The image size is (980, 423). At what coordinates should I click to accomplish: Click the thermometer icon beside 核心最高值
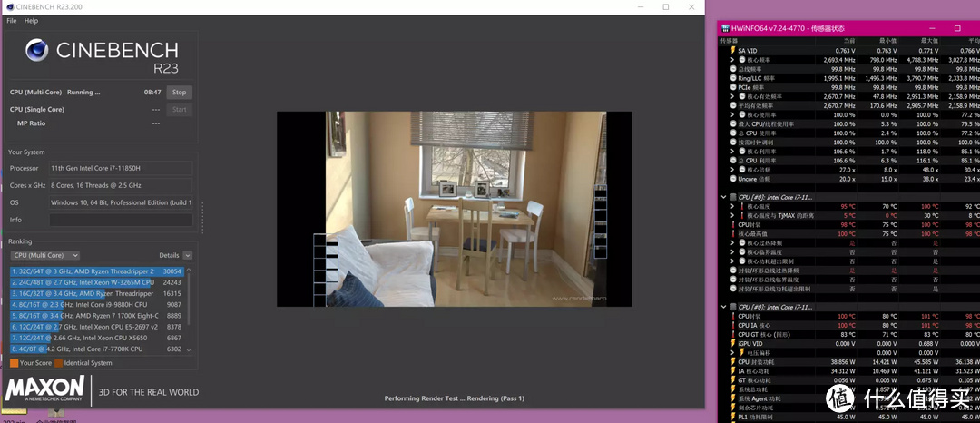pos(733,233)
